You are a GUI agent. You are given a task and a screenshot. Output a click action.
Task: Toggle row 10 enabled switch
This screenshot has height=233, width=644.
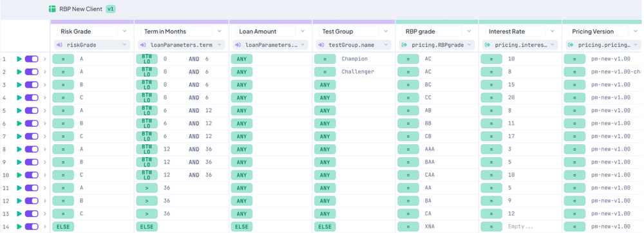pyautogui.click(x=32, y=175)
